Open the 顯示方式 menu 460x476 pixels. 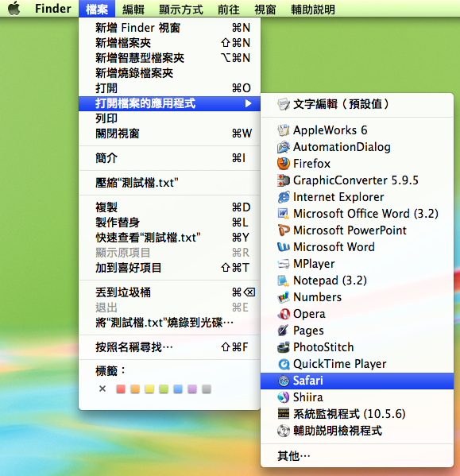click(x=181, y=9)
